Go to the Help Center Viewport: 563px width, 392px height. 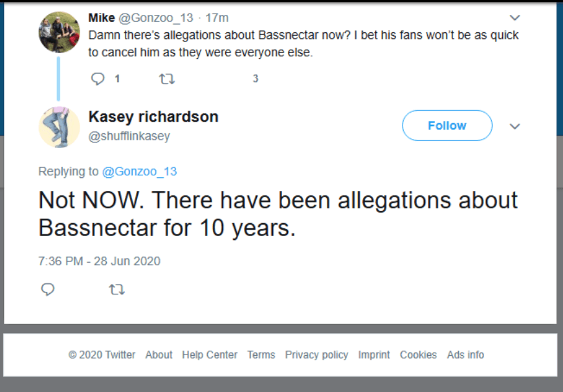[x=210, y=354]
